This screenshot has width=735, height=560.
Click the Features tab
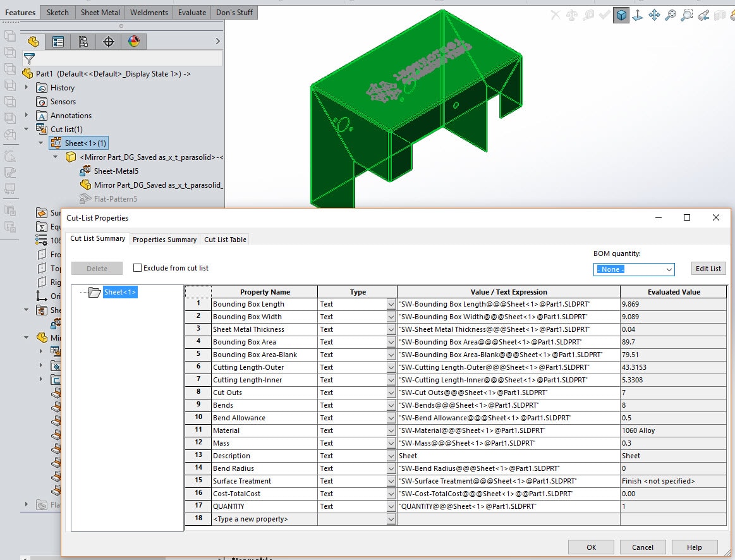pyautogui.click(x=20, y=13)
